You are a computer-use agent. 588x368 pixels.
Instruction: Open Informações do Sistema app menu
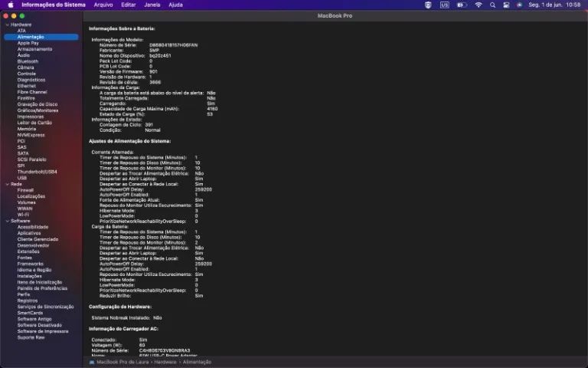click(54, 5)
